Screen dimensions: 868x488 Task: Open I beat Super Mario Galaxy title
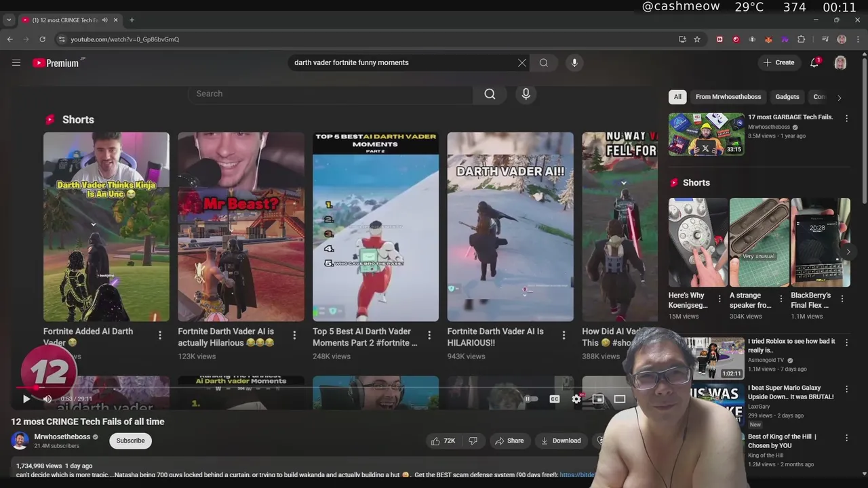791,392
